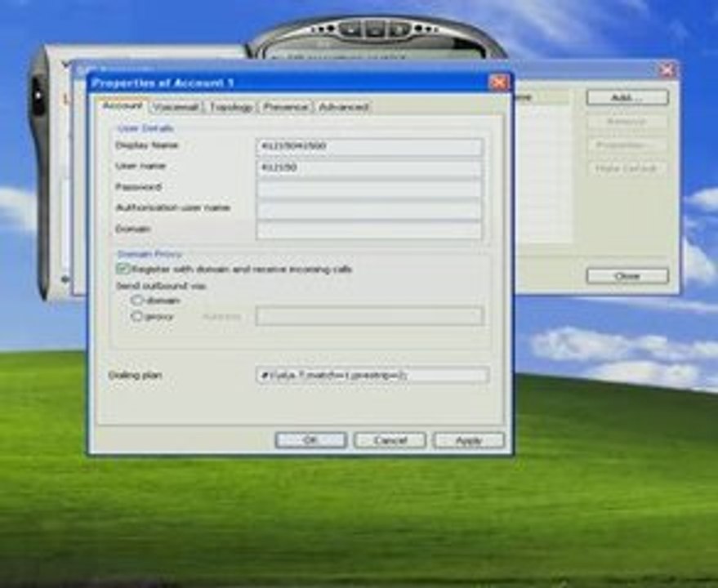Click Remove in the SIP Accounts window
718x588 pixels.
627,122
